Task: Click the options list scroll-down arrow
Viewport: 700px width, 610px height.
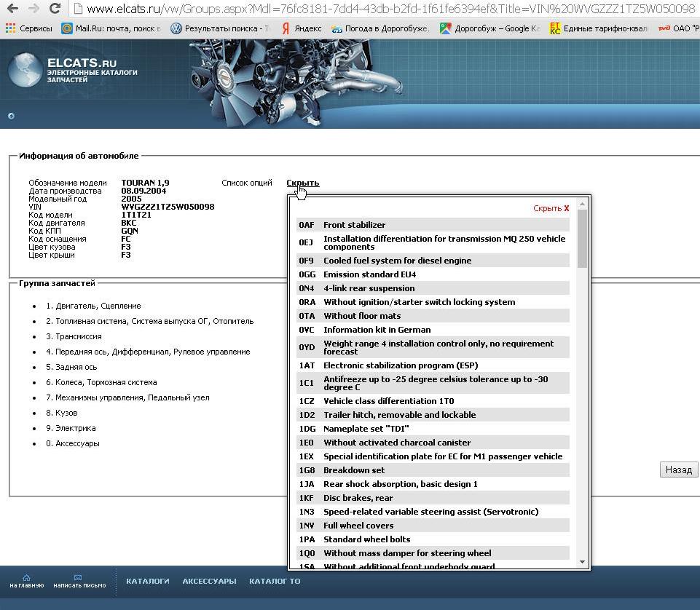Action: (582, 562)
